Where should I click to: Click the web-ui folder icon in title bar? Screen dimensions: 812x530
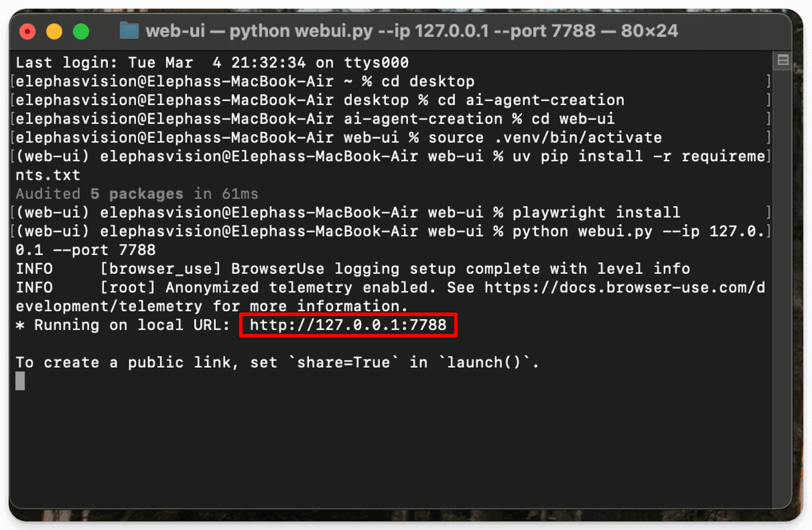(129, 31)
